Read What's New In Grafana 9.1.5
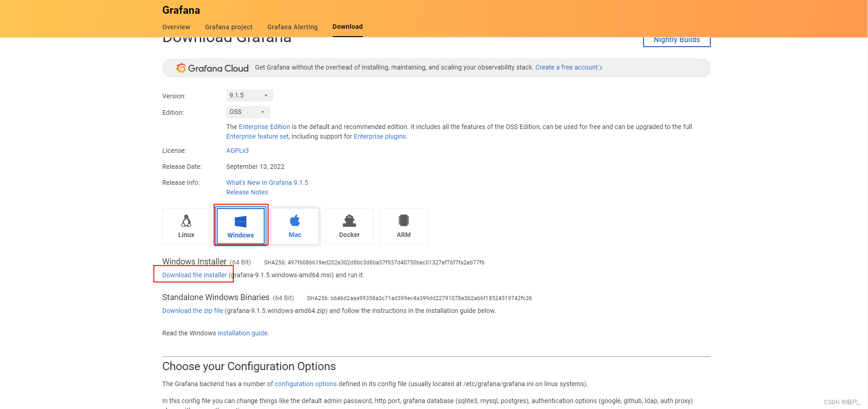This screenshot has width=868, height=409. (x=267, y=183)
